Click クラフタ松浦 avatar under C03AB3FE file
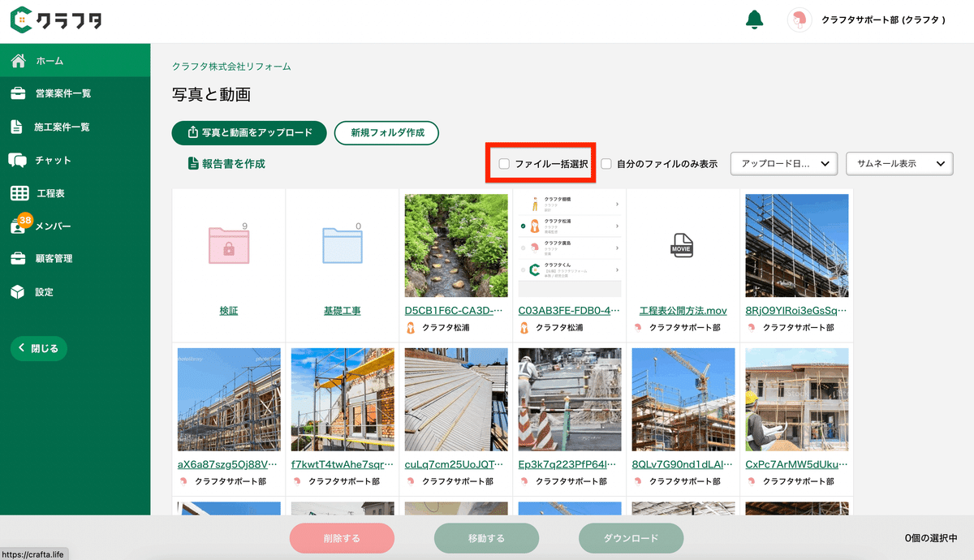Image resolution: width=974 pixels, height=560 pixels. [x=524, y=328]
